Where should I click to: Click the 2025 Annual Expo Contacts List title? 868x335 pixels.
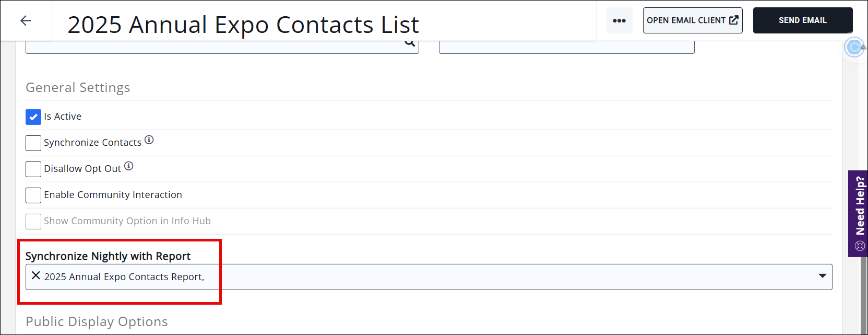pos(243,24)
